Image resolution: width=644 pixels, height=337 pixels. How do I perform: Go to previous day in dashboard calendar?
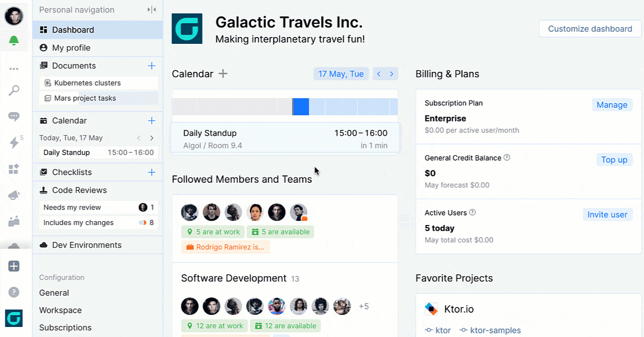pos(379,74)
